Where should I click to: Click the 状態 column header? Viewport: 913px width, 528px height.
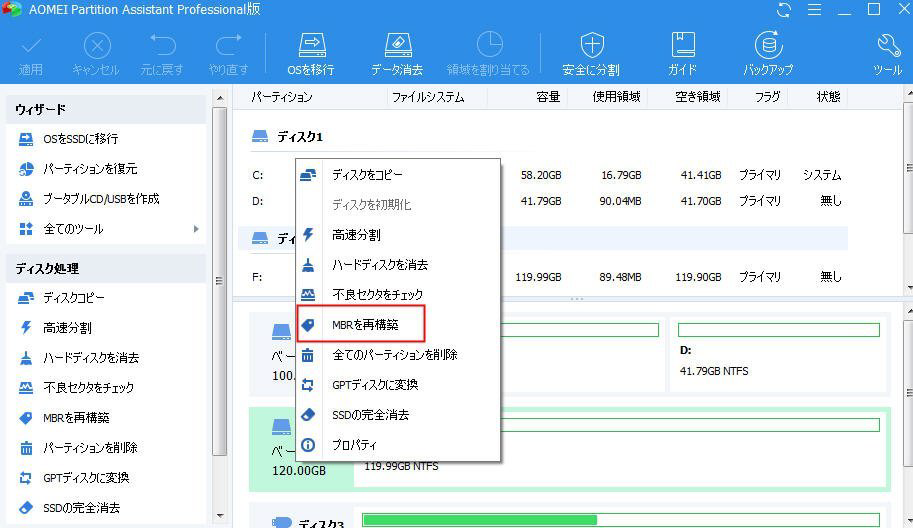click(x=829, y=97)
